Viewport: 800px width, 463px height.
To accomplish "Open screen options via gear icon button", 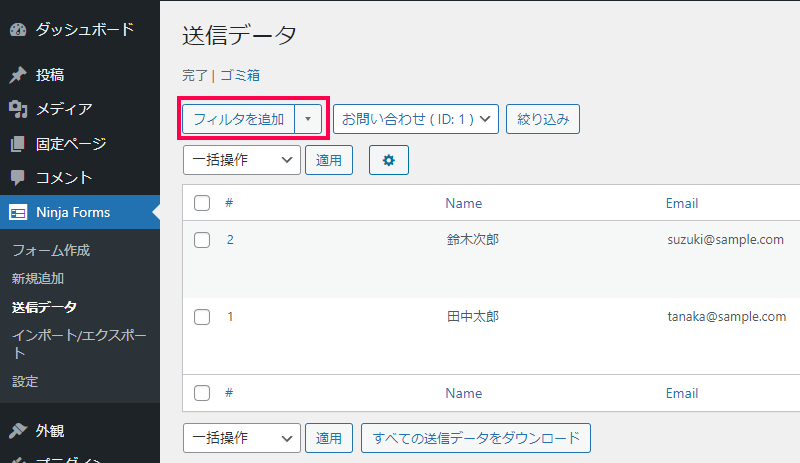I will click(389, 160).
